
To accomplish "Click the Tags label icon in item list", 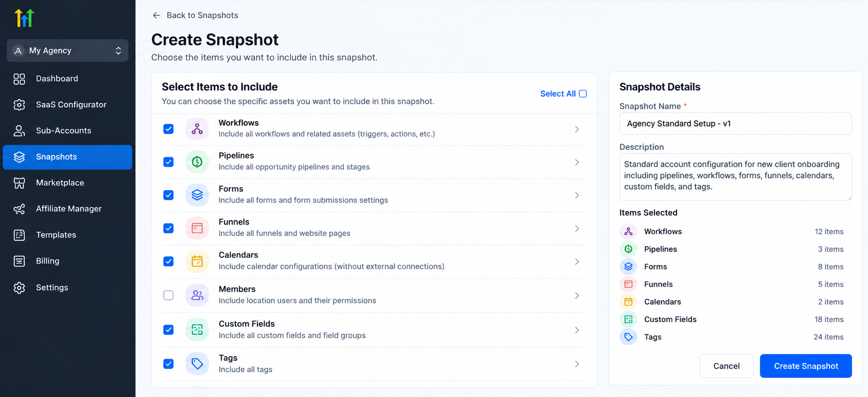I will [197, 364].
